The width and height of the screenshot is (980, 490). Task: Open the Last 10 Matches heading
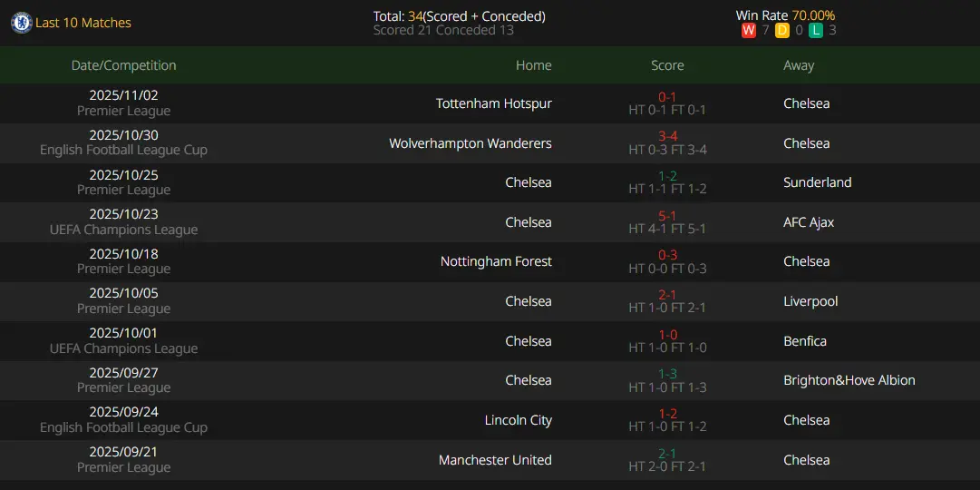pyautogui.click(x=83, y=23)
